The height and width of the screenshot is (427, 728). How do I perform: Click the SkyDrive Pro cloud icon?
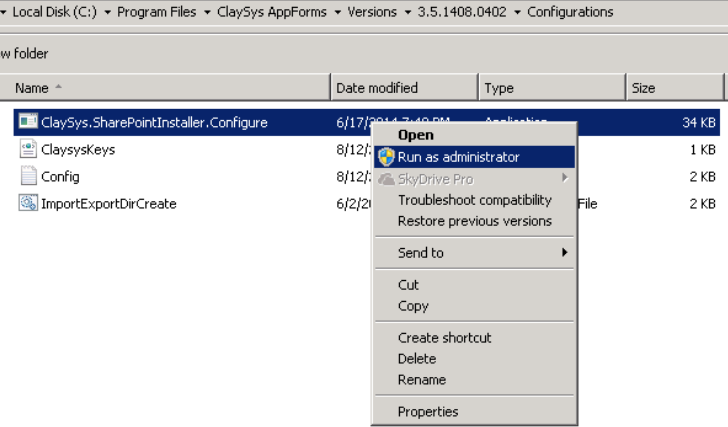point(386,179)
